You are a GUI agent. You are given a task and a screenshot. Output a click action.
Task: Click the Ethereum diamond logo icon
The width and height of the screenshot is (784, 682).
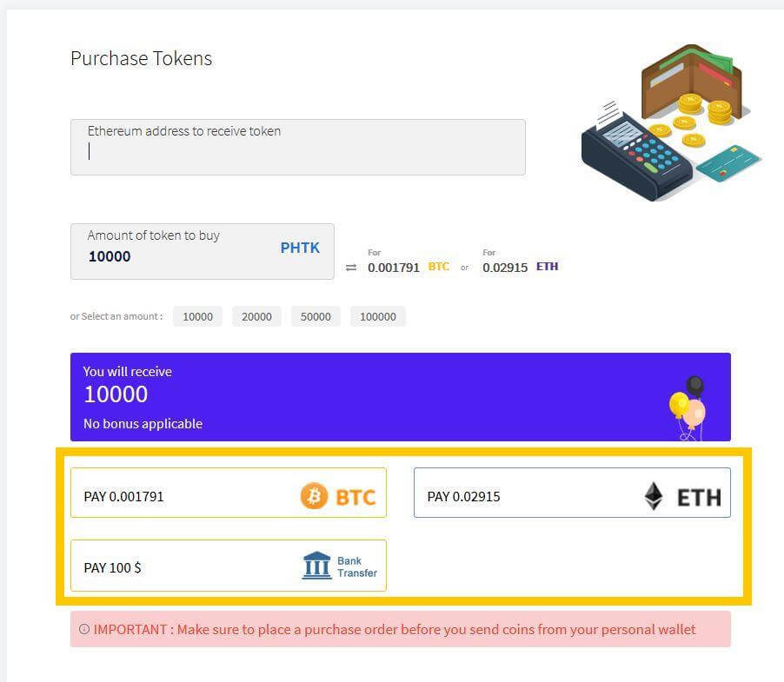654,495
